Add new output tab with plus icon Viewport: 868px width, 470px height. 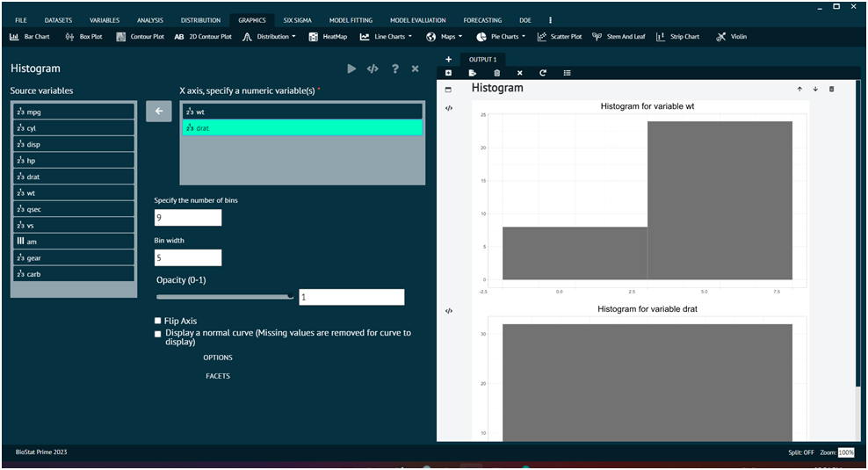448,59
